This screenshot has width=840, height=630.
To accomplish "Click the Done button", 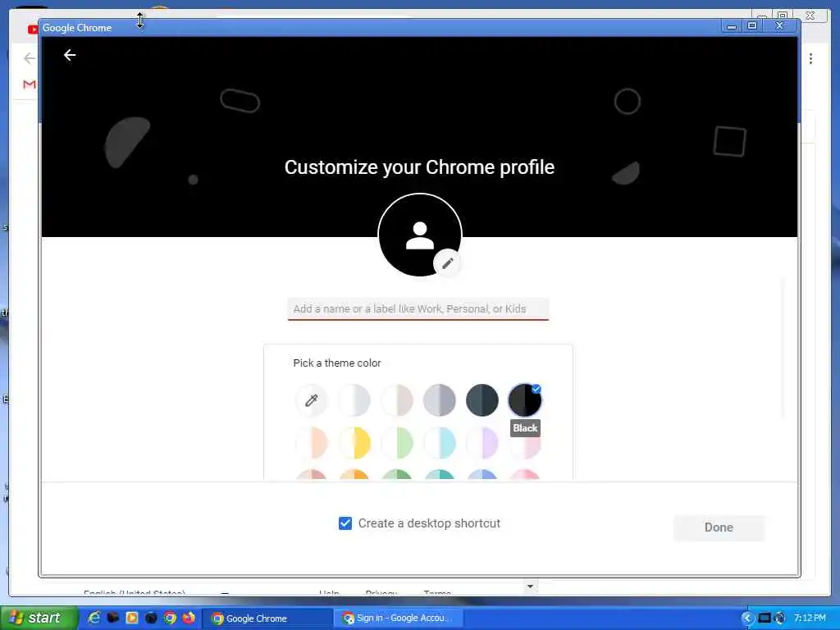I will click(719, 527).
